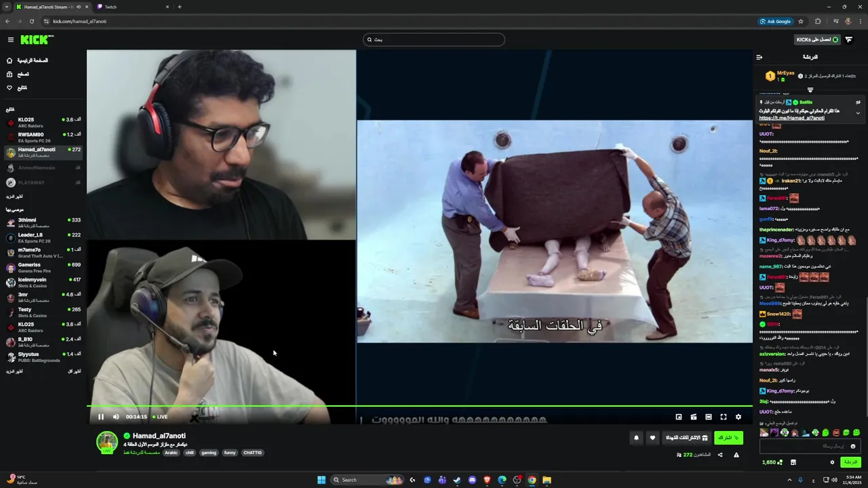Open the home page sidebar item
The image size is (868, 488).
point(27,60)
